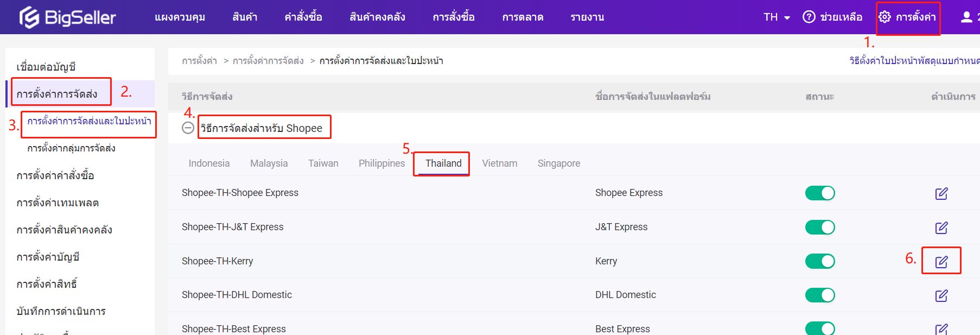
Task: Turn off the J&T Express toggle
Action: click(x=819, y=227)
